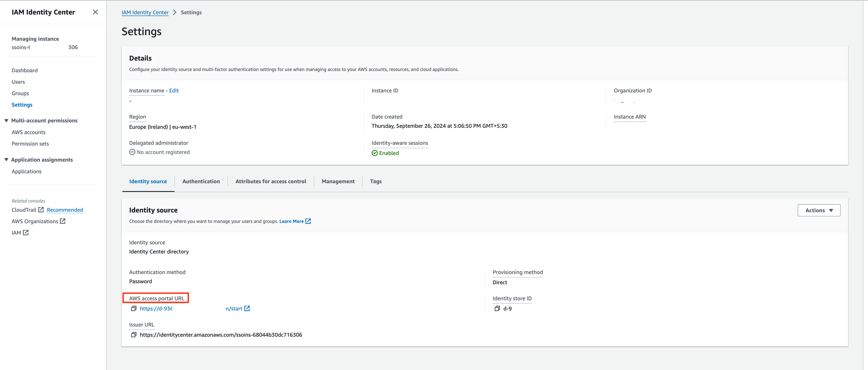Click the IAM Identity Center breadcrumb
The width and height of the screenshot is (868, 370).
click(145, 12)
